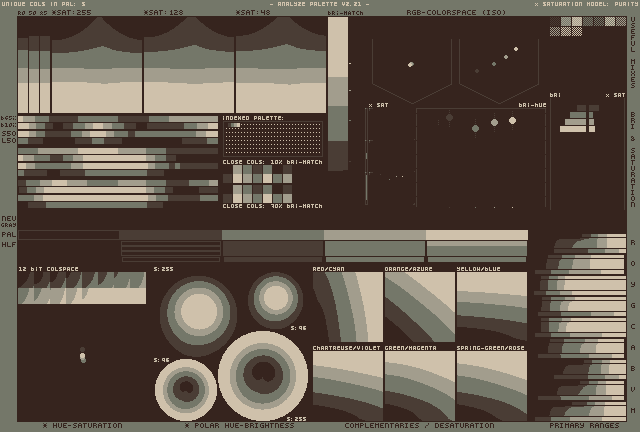Click the 'NEU GRAY' row label
Viewport: 640px width, 432px height.
pos(9,221)
